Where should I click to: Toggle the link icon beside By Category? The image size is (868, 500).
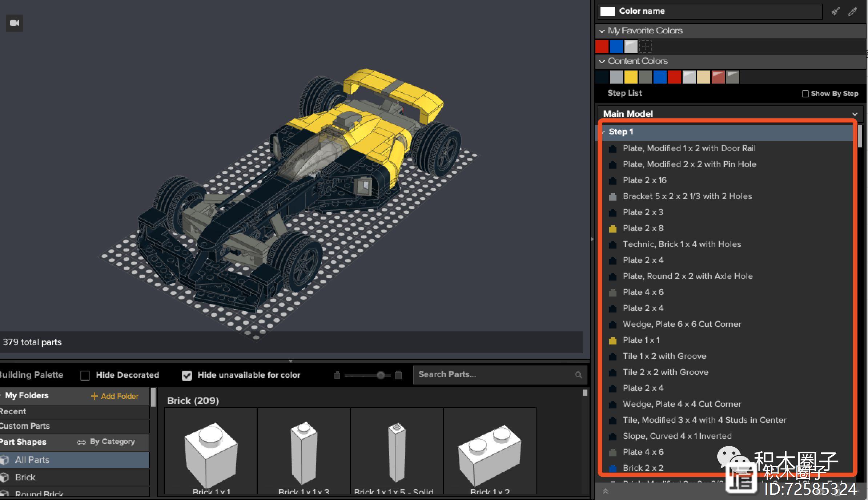(81, 442)
